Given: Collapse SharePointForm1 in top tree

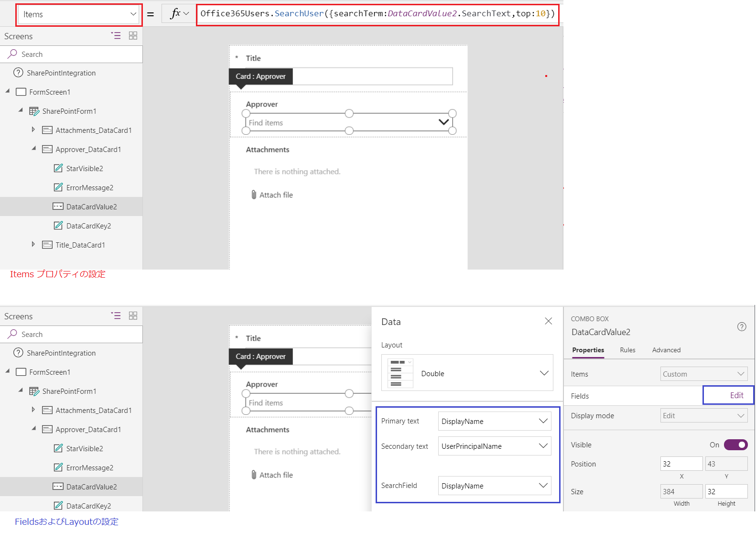Looking at the screenshot, I should tap(21, 110).
